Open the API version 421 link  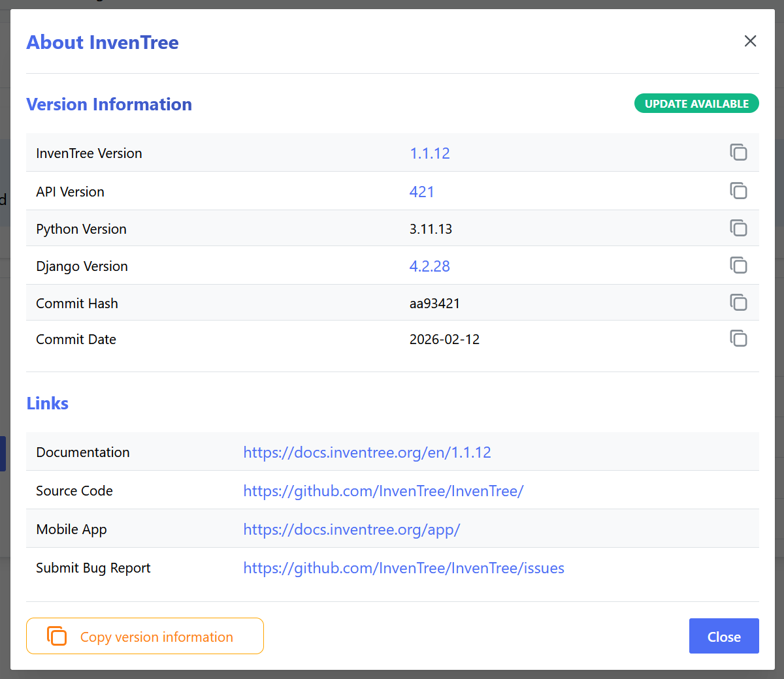pos(421,192)
